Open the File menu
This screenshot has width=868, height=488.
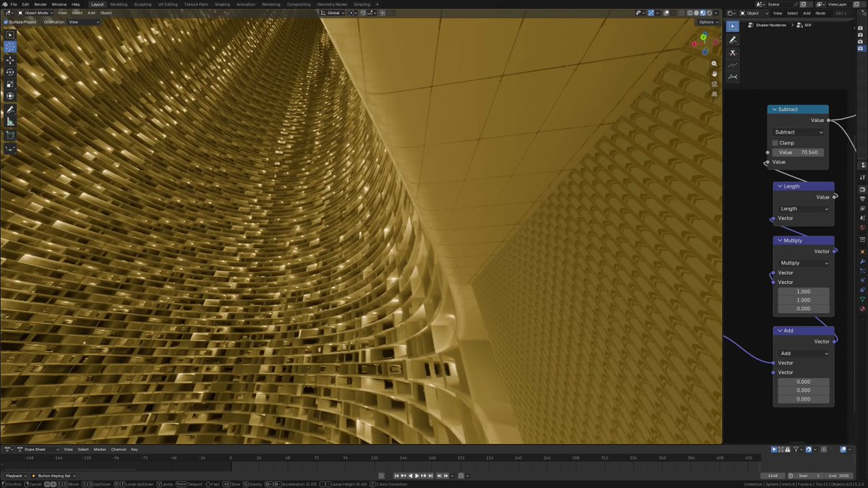tap(14, 4)
